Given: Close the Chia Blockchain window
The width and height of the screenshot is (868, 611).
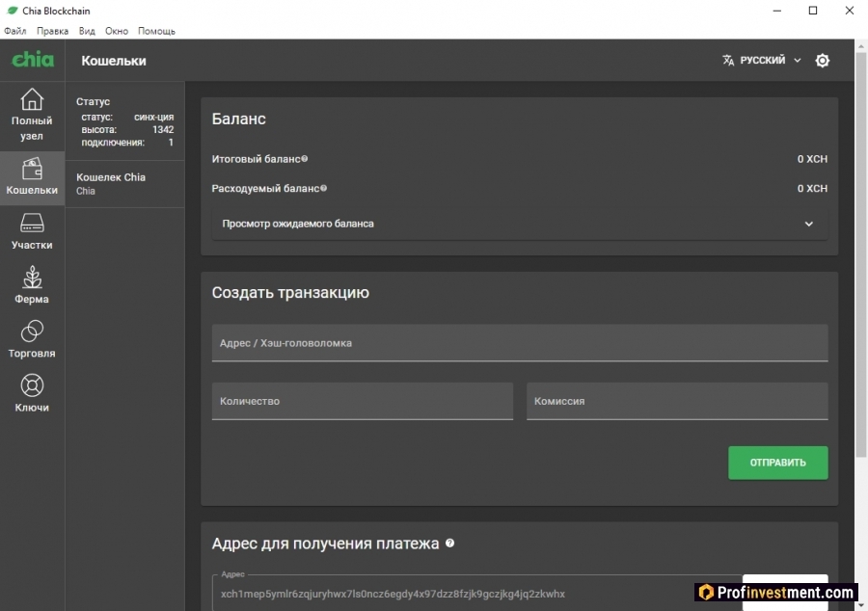Looking at the screenshot, I should (x=849, y=11).
